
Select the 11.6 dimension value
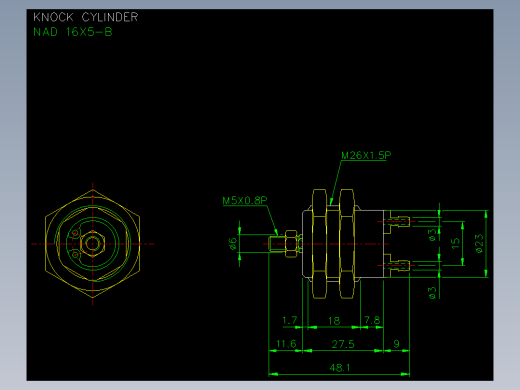286,344
